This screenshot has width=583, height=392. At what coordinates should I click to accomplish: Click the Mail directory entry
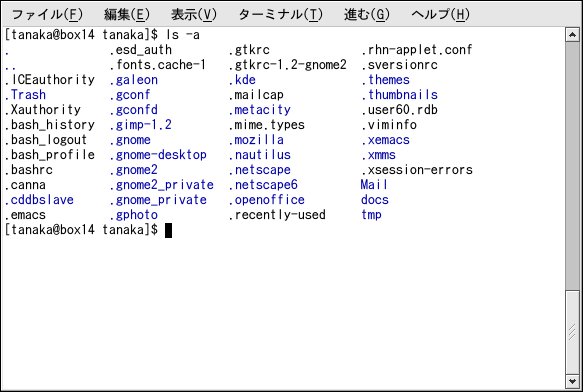tap(374, 185)
